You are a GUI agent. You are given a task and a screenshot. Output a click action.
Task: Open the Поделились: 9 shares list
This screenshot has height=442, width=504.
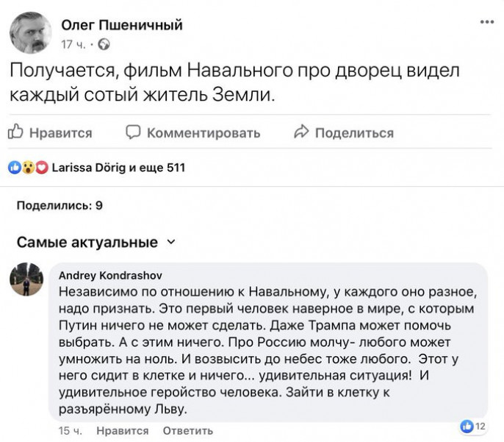point(60,205)
